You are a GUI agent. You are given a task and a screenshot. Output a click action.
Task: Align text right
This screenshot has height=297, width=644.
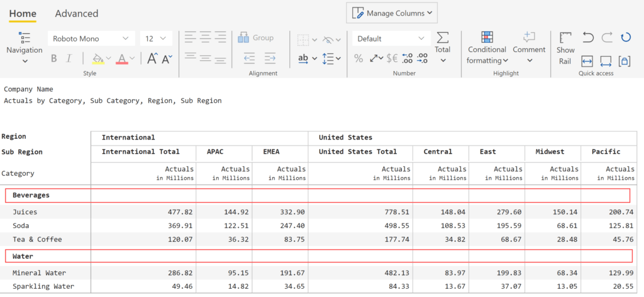(220, 37)
